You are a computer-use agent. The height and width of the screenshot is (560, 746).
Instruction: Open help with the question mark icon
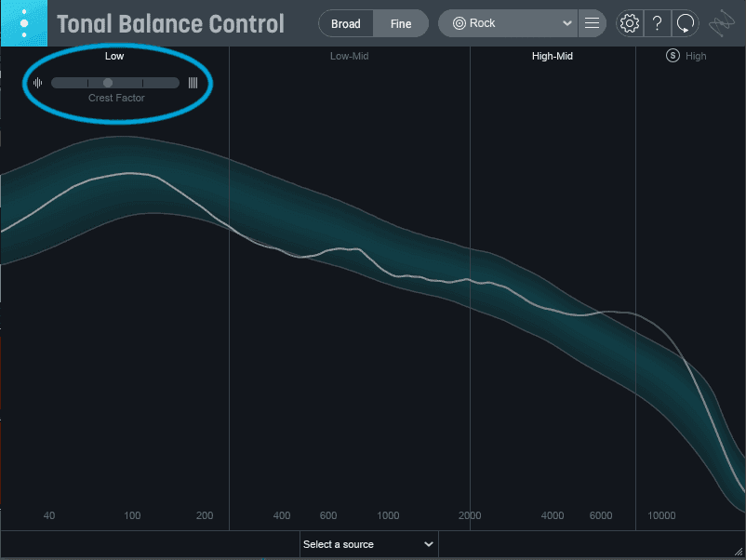point(657,23)
